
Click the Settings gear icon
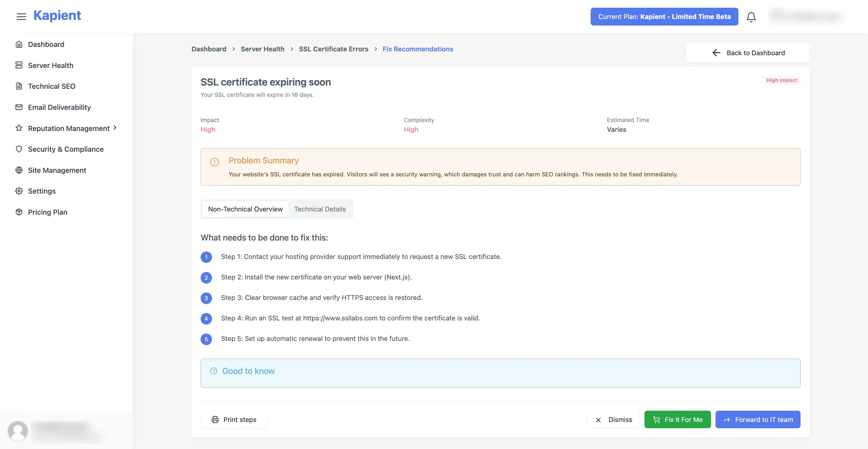(x=19, y=191)
